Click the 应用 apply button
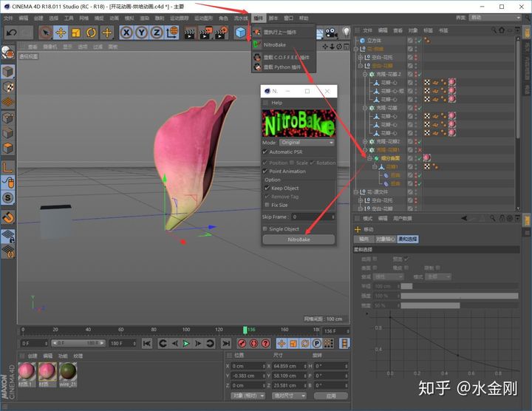Image resolution: width=532 pixels, height=411 pixels. pos(330,395)
